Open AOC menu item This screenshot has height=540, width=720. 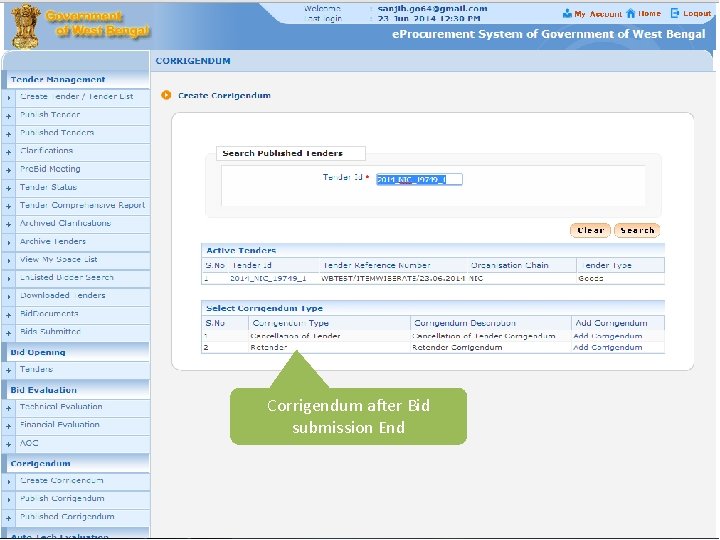29,443
